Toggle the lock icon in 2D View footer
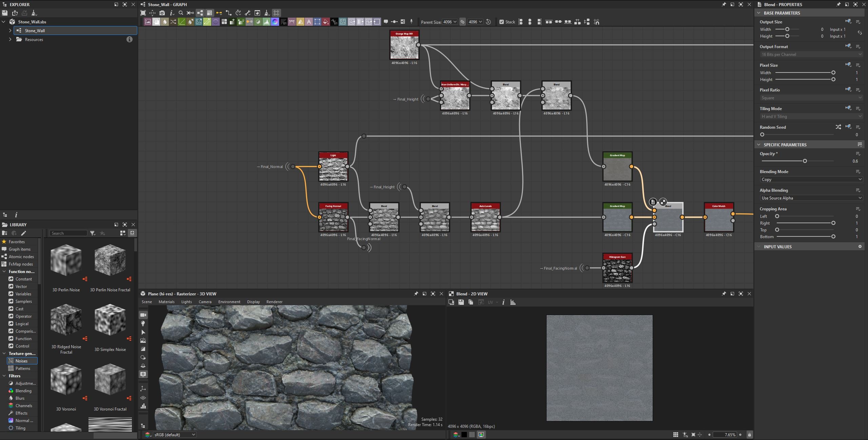Image resolution: width=868 pixels, height=440 pixels. pyautogui.click(x=749, y=435)
